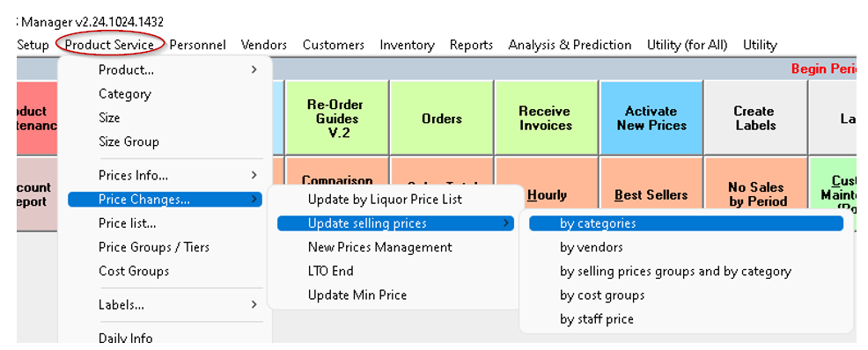The width and height of the screenshot is (868, 350).
Task: Open the Personnel menu
Action: tap(197, 45)
